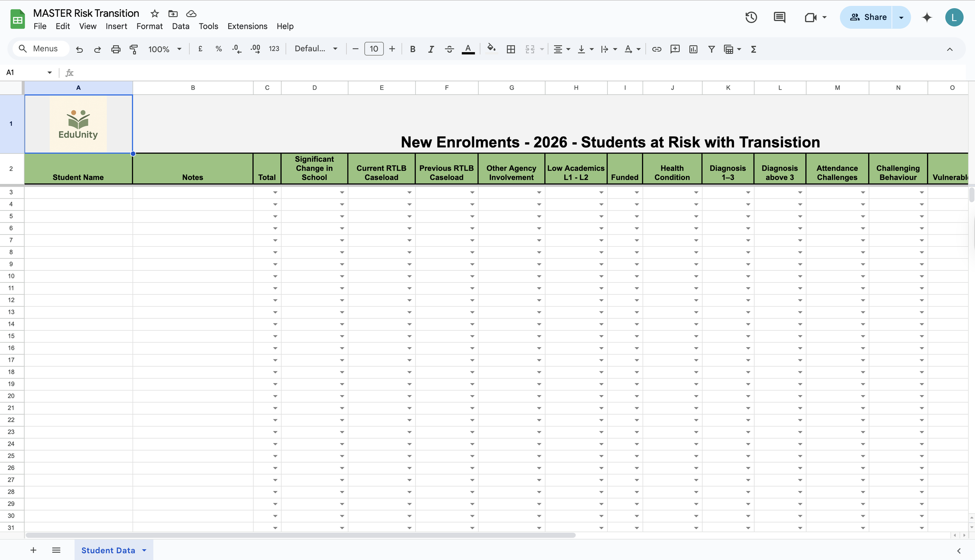
Task: Click the merge cells icon
Action: (530, 49)
